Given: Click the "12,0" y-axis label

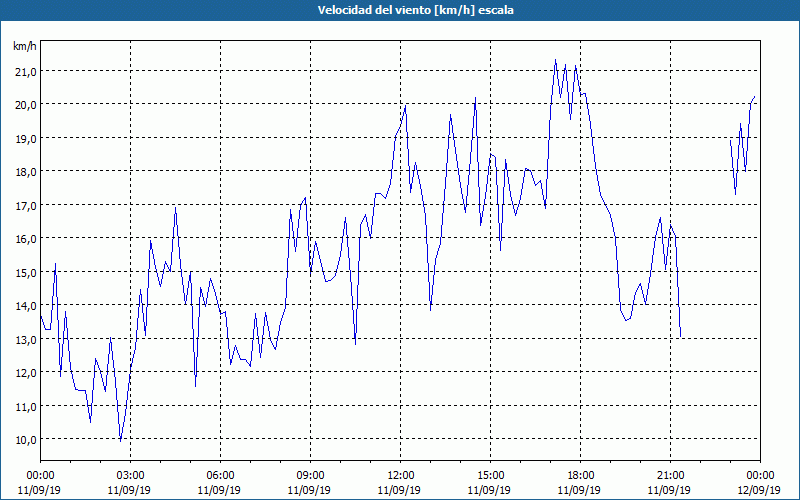Looking at the screenshot, I should pyautogui.click(x=26, y=373).
